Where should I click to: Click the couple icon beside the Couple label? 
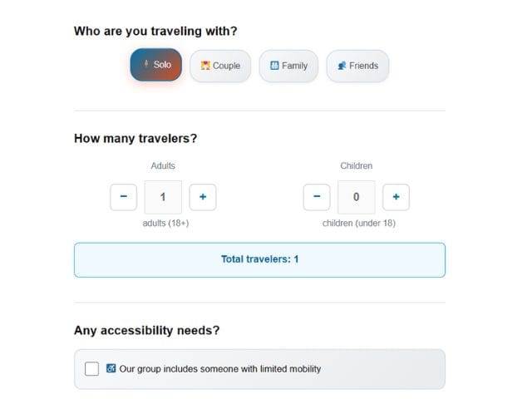coord(205,66)
